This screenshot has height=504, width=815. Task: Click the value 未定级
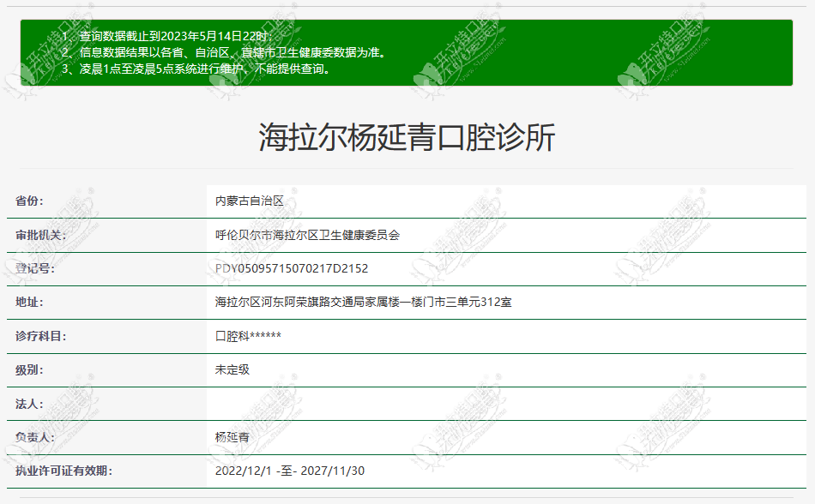pos(232,369)
